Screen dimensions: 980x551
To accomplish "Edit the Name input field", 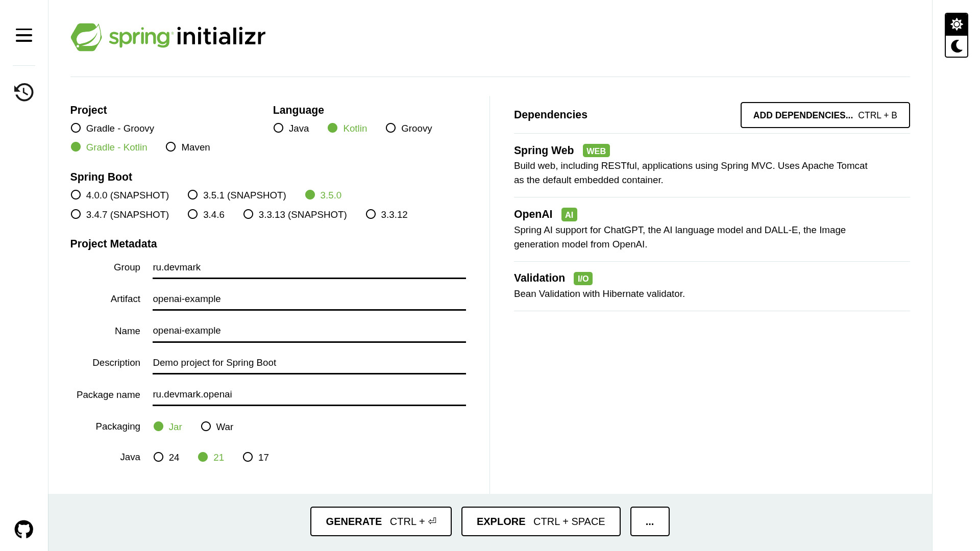I will [x=309, y=331].
